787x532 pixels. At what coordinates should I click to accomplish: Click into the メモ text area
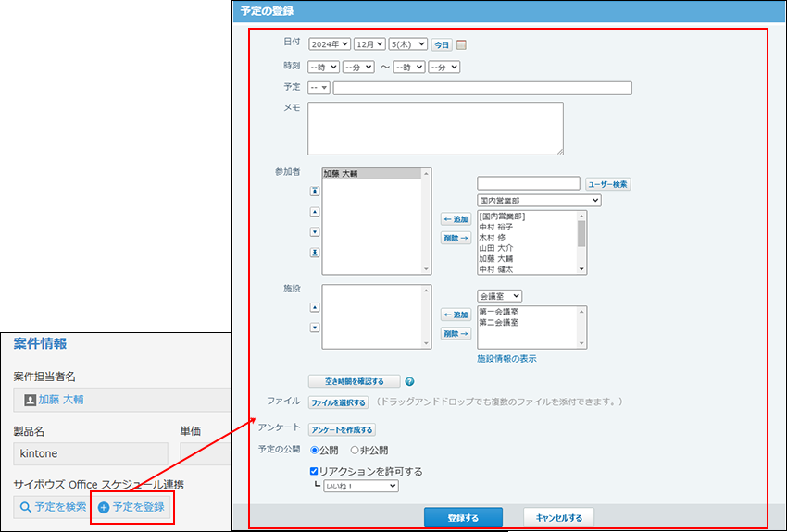435,128
